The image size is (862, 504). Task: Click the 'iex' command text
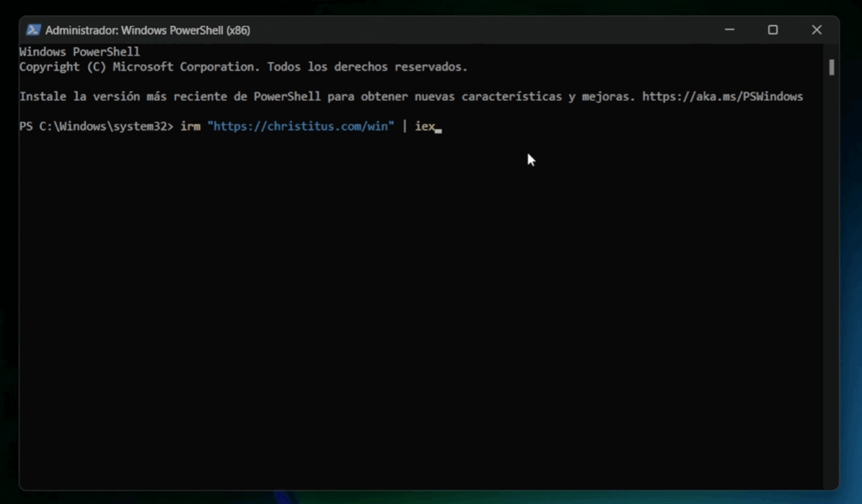click(x=425, y=126)
